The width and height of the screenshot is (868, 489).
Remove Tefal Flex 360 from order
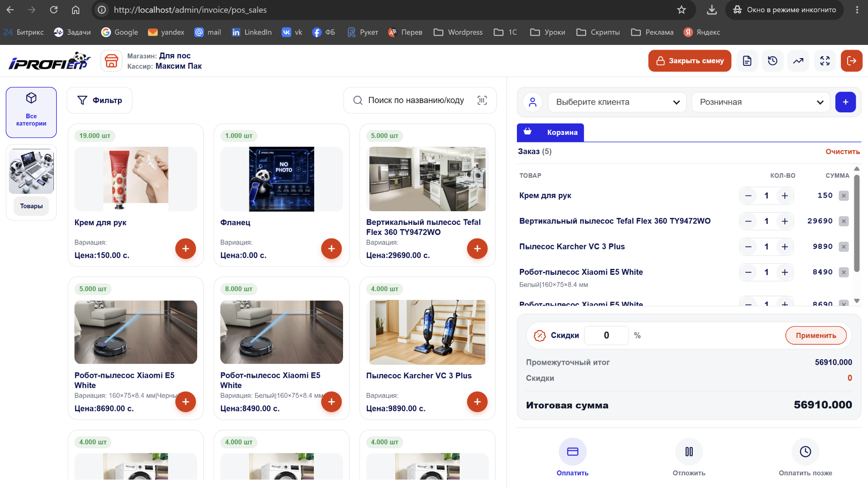[844, 221]
